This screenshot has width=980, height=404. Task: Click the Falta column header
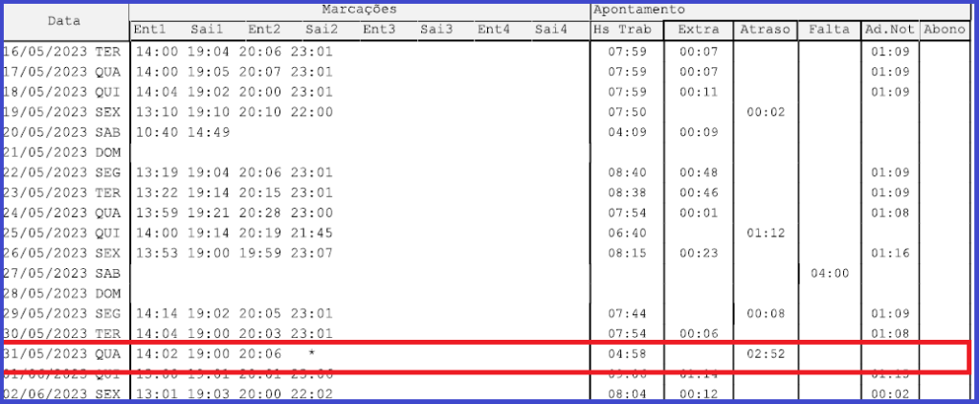pyautogui.click(x=829, y=30)
